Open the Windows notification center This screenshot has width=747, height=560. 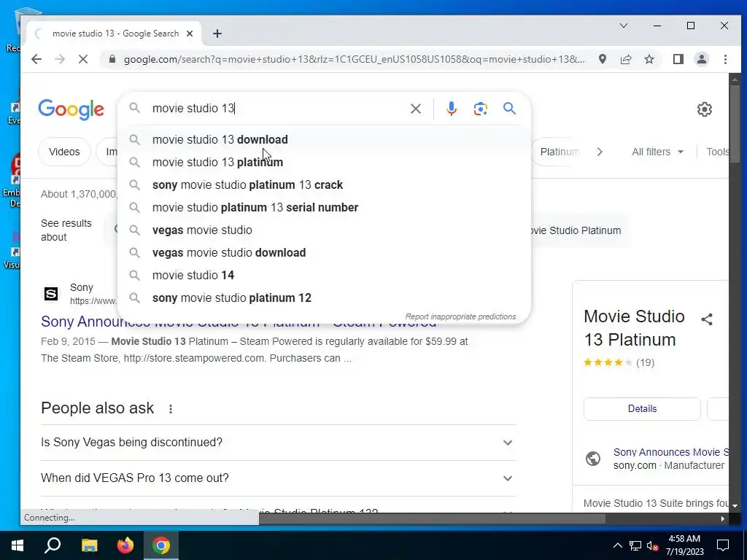[x=723, y=545]
